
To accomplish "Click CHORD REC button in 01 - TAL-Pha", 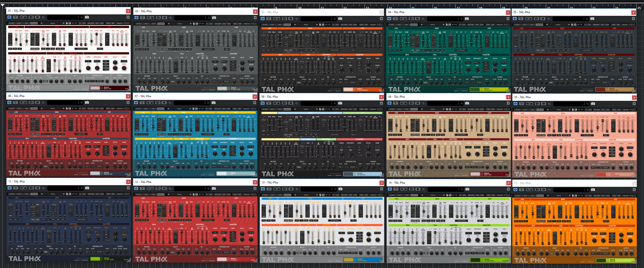I will click(106, 61).
